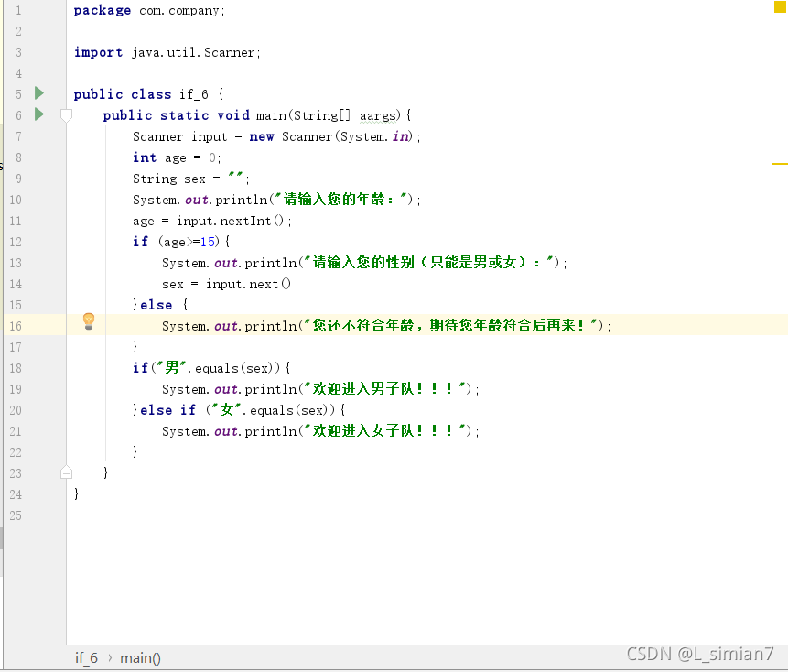
Task: Open the yellow inspection status indicator top right
Action: (780, 7)
